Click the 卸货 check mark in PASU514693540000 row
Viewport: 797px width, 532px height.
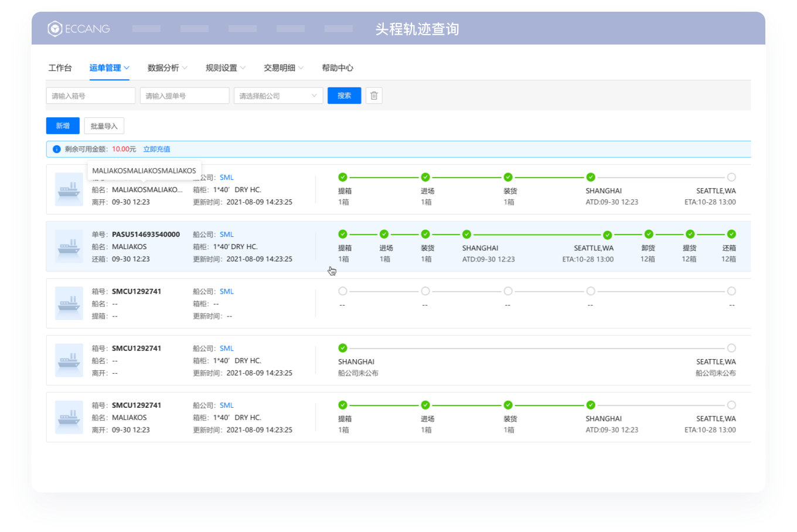coord(649,234)
